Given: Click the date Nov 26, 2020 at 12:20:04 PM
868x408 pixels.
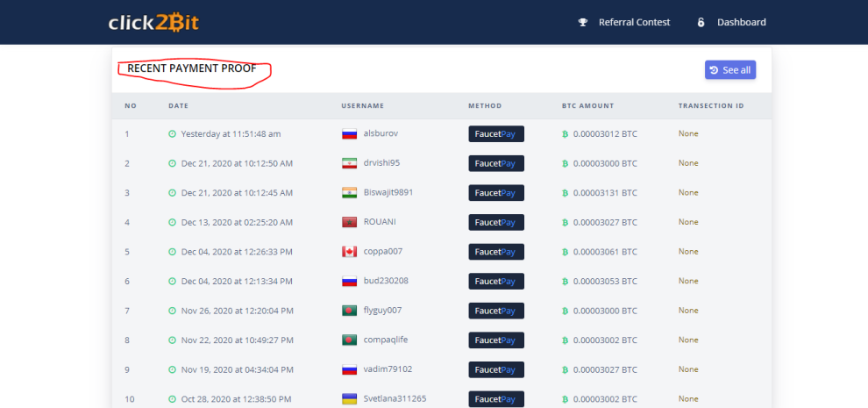Looking at the screenshot, I should (x=237, y=311).
